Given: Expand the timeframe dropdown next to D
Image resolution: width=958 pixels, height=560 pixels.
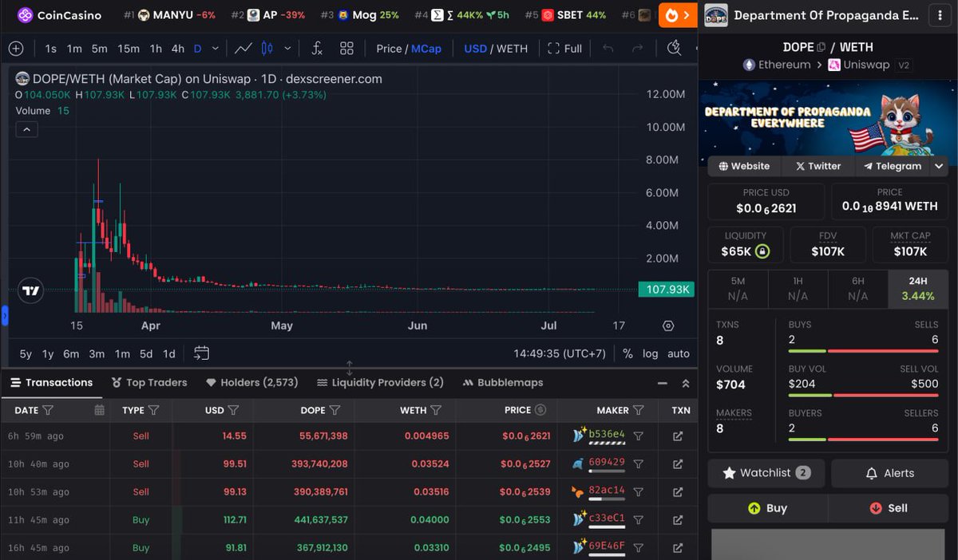Looking at the screenshot, I should pos(215,49).
